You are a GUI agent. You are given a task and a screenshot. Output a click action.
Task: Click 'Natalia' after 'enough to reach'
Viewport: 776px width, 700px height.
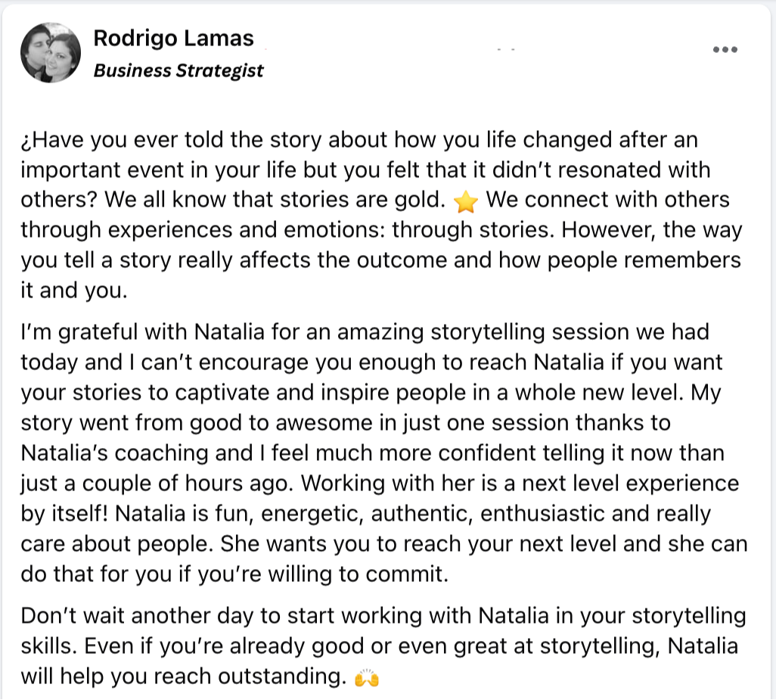569,362
